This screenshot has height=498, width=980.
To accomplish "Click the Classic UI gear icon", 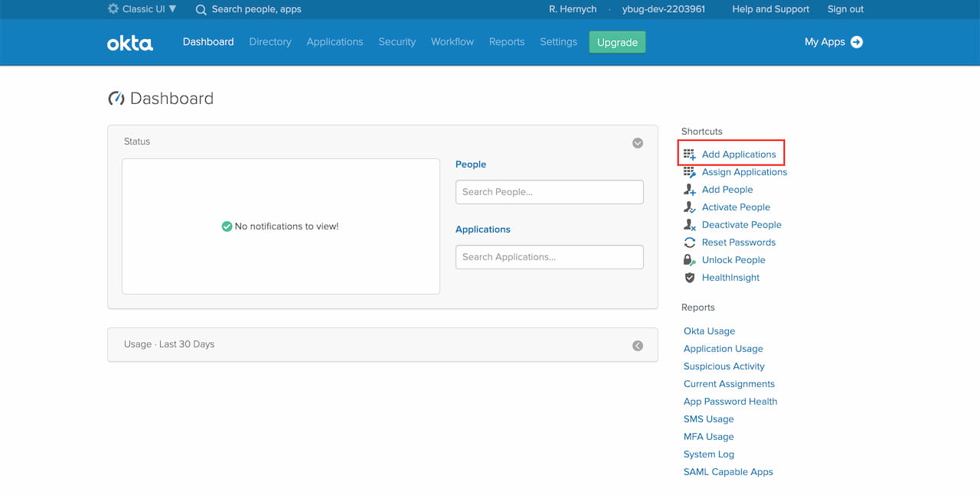I will [113, 9].
